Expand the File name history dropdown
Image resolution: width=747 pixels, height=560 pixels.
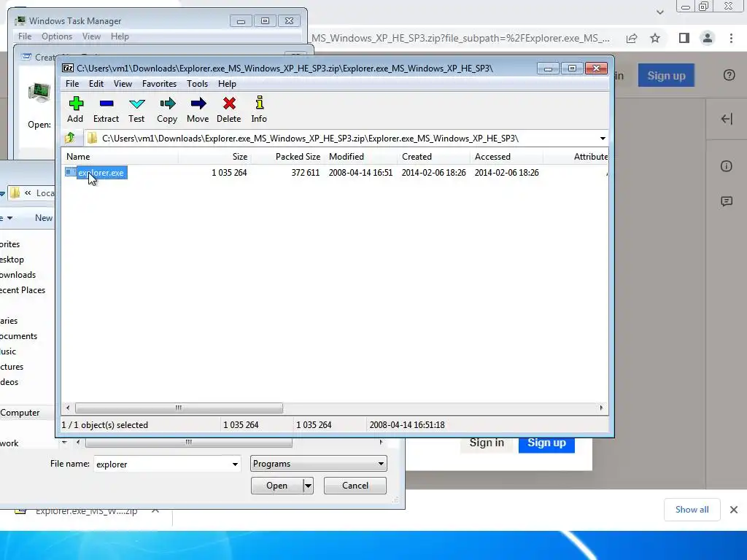(235, 464)
